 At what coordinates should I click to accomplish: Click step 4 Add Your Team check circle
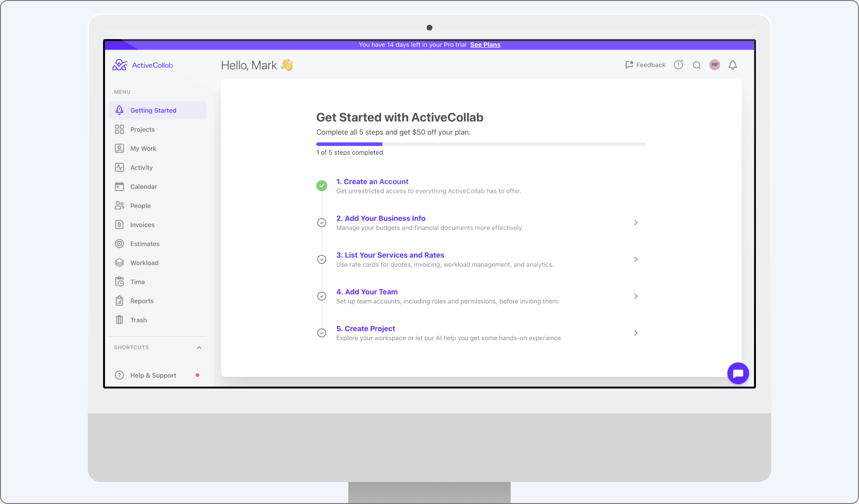click(322, 296)
